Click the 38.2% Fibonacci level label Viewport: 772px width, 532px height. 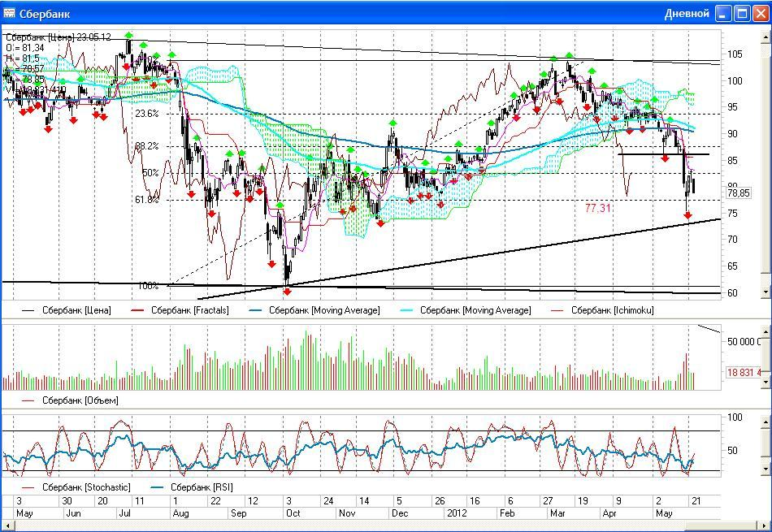(x=147, y=146)
